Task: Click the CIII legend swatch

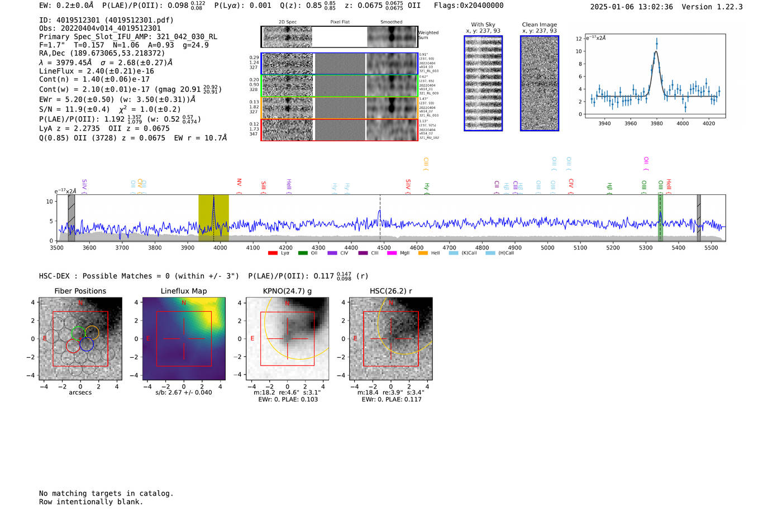Action: click(x=363, y=253)
